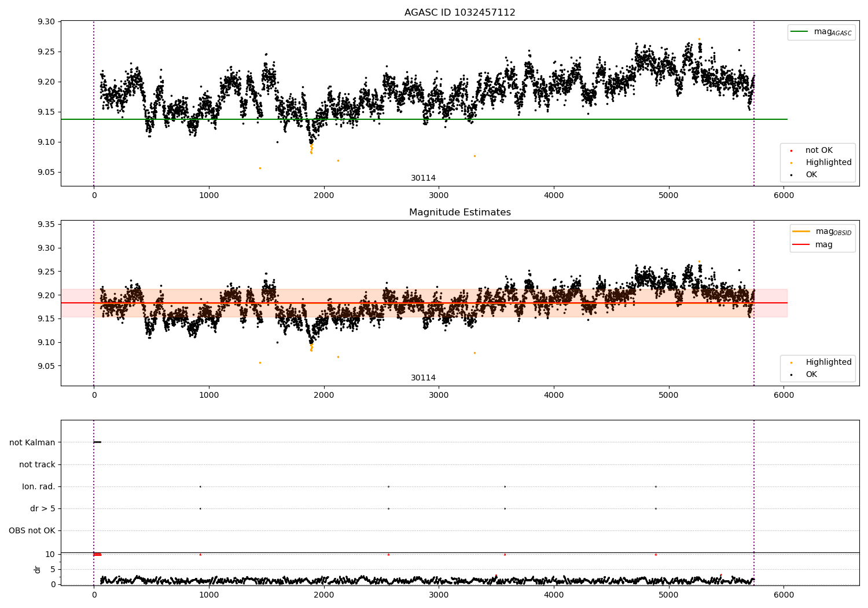The width and height of the screenshot is (868, 608).
Task: Click the green line swatch beside mag AGASC legend
Action: (800, 32)
